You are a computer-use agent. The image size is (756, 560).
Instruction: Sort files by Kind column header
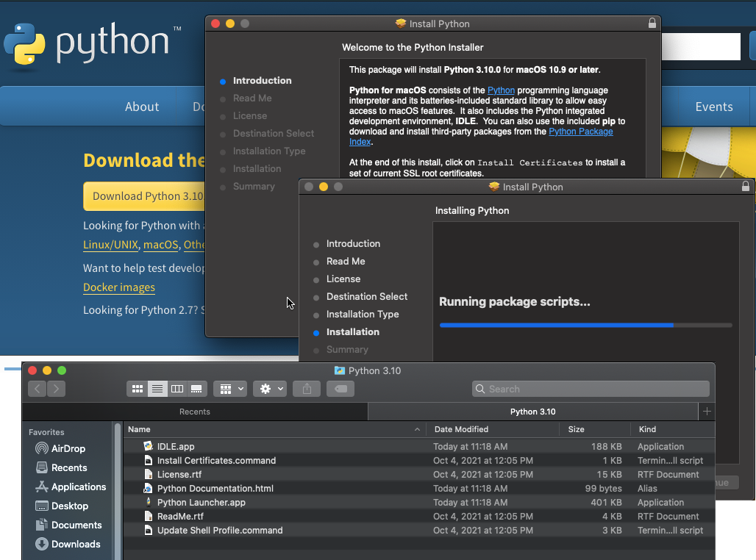647,429
